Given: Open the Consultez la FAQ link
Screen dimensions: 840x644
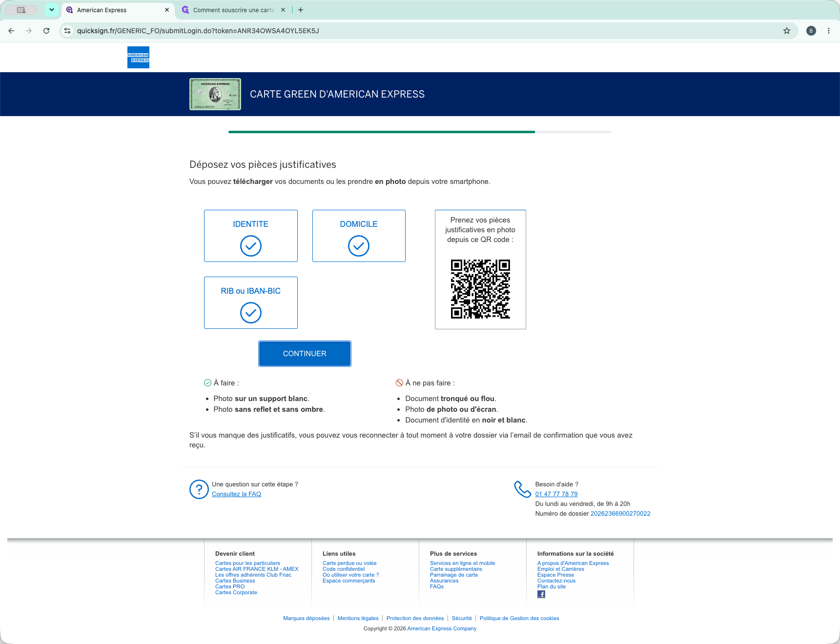Looking at the screenshot, I should [x=236, y=494].
